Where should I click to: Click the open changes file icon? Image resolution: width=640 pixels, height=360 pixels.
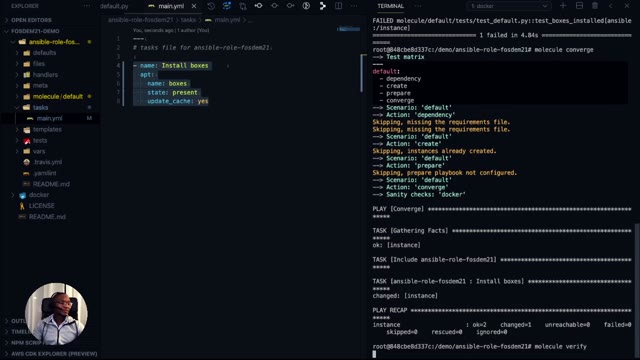click(243, 6)
